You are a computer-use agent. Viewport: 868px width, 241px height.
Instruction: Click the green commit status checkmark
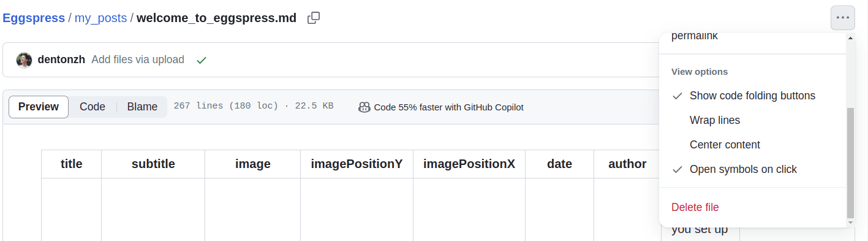(201, 60)
